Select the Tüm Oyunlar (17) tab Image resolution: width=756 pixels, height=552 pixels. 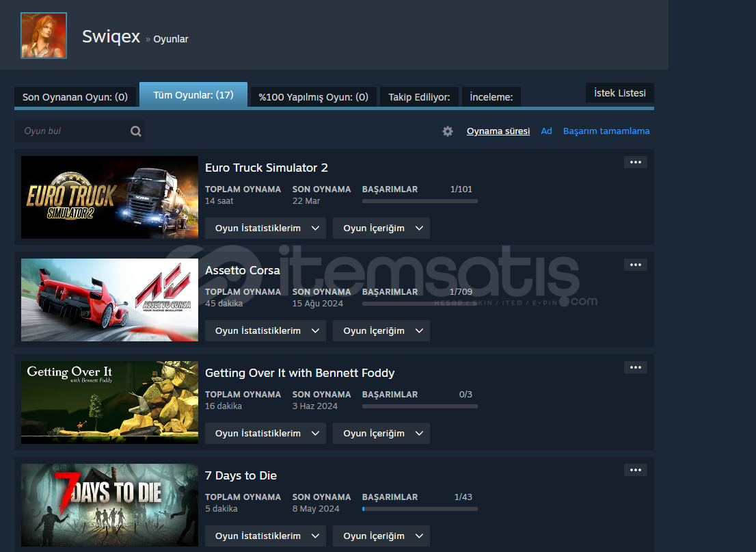(x=193, y=95)
